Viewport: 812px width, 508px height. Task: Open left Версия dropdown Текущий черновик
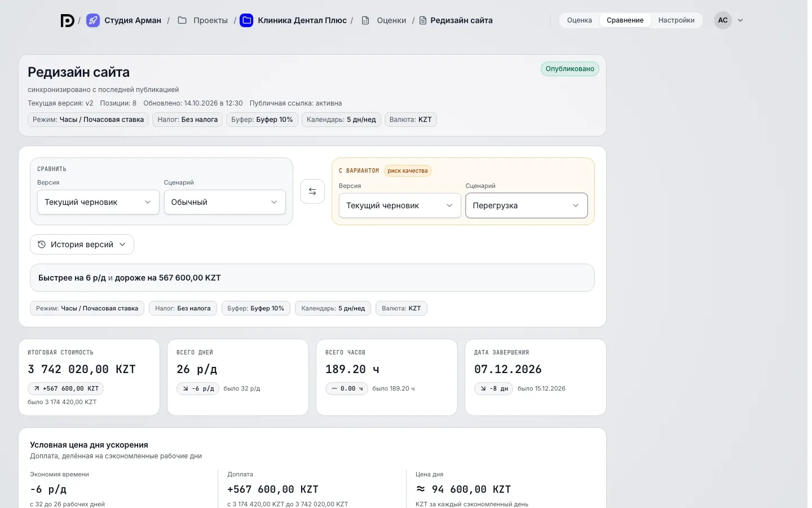click(x=98, y=202)
